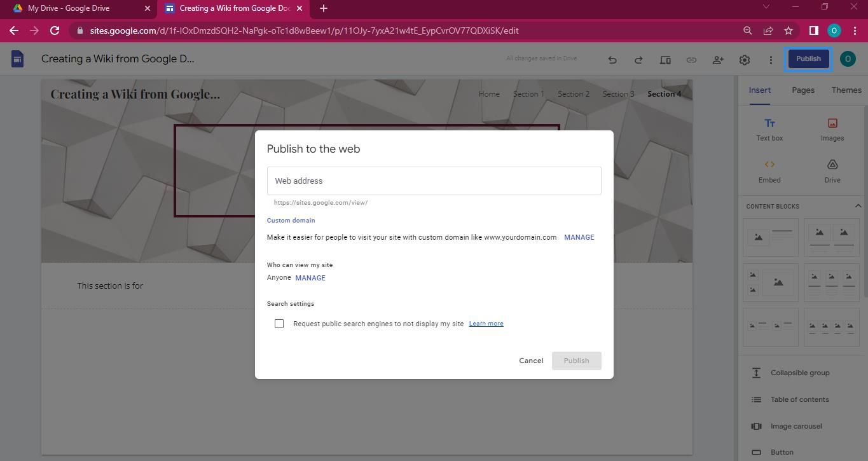Insert a Text box

point(769,129)
